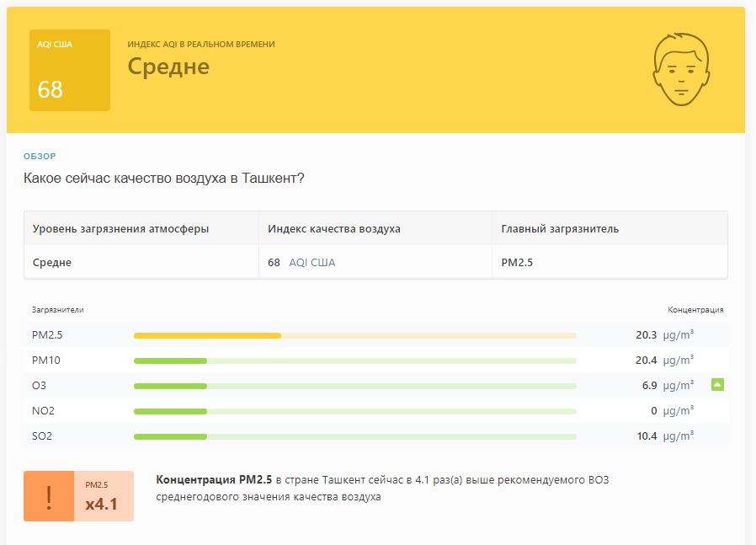The height and width of the screenshot is (545, 756).
Task: Click the ОБЗОР section link
Action: (40, 157)
